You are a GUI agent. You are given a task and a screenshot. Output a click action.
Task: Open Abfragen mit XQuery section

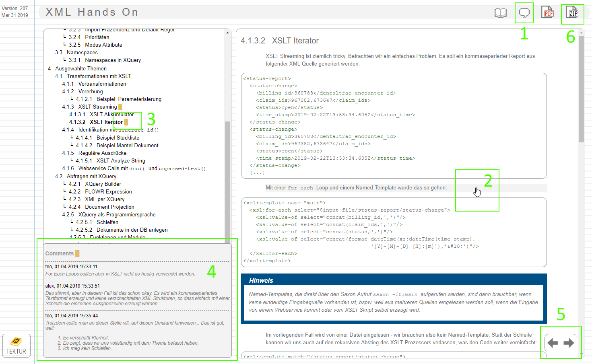tap(91, 176)
